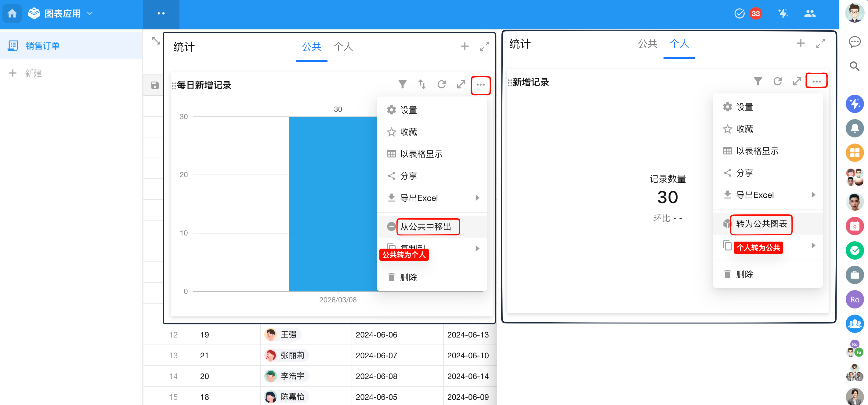Open the contacts icon in top bar

809,13
